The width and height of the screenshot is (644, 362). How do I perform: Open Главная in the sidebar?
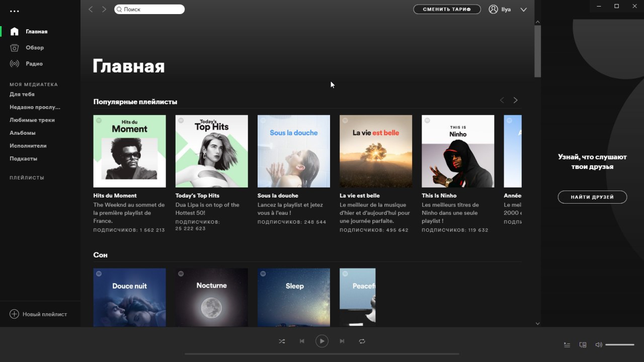pyautogui.click(x=37, y=32)
